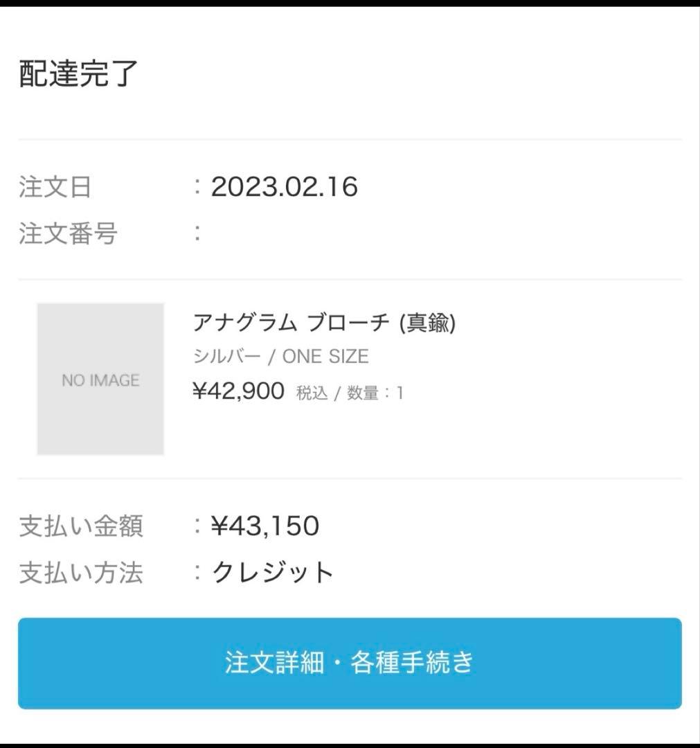Click the empty order number value field
The image size is (700, 748).
277,234
